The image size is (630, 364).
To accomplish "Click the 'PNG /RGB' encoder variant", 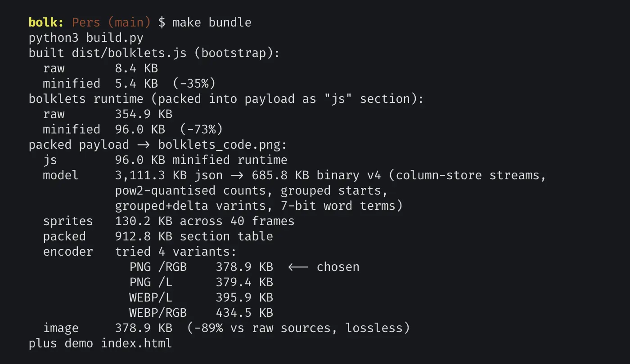I will [158, 267].
